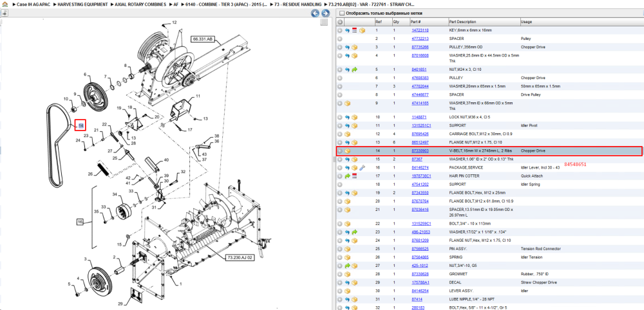This screenshot has height=310, width=644.
Task: Select boxed callout 16 in diagram
Action: 80,222
